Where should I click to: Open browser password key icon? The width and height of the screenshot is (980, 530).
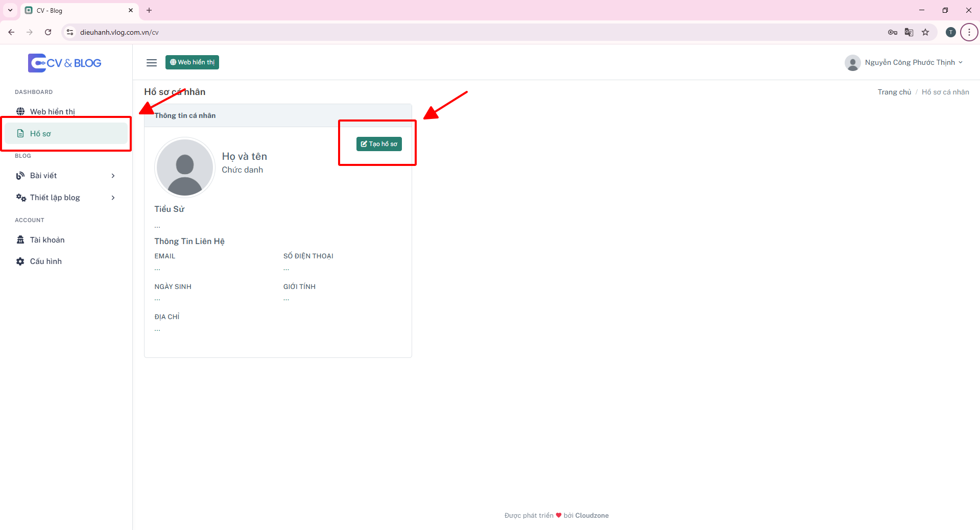893,32
